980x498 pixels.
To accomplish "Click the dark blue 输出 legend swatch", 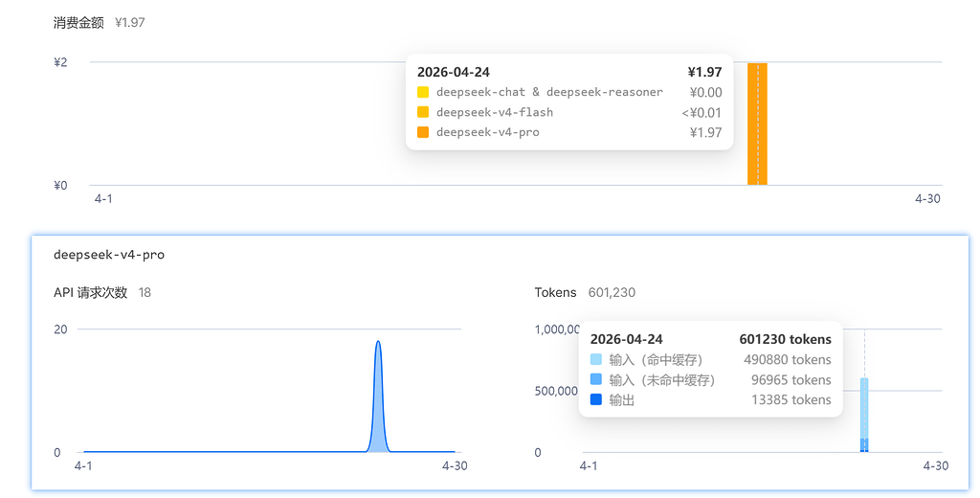I will pyautogui.click(x=595, y=399).
